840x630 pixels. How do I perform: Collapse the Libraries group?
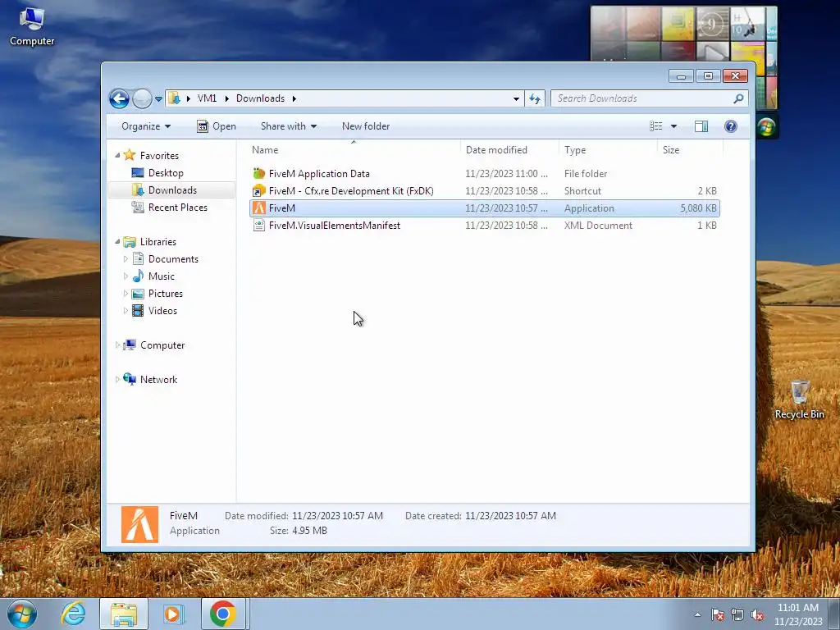click(117, 242)
